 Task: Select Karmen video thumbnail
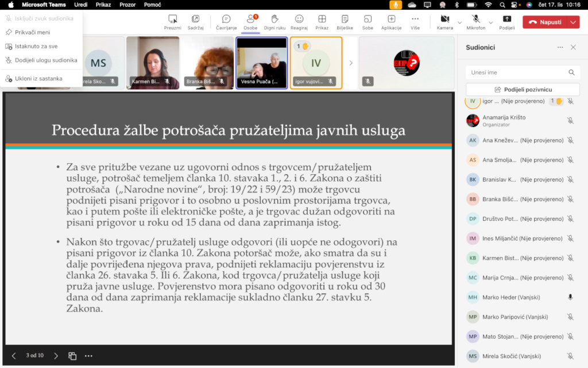[153, 63]
